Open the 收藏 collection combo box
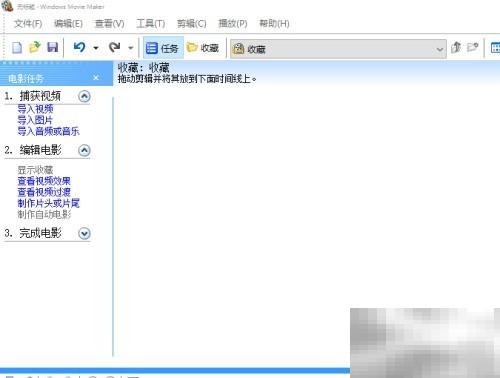 [x=338, y=49]
